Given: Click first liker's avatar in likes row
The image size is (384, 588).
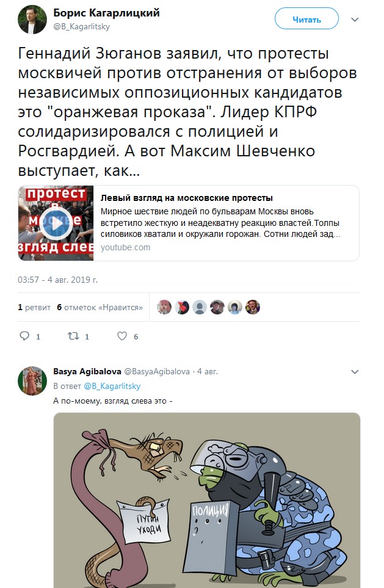Looking at the screenshot, I should (164, 307).
